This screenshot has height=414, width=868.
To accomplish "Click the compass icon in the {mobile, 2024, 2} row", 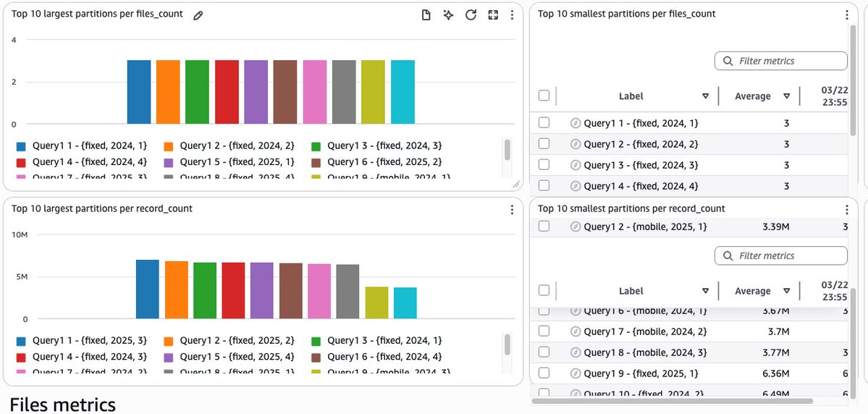I will pyautogui.click(x=575, y=331).
